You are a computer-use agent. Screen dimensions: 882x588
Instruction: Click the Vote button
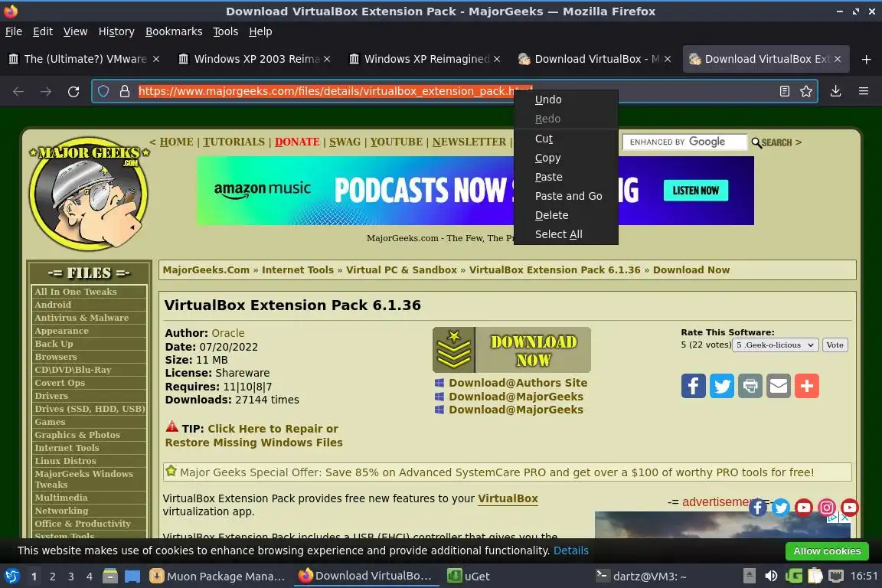[835, 345]
